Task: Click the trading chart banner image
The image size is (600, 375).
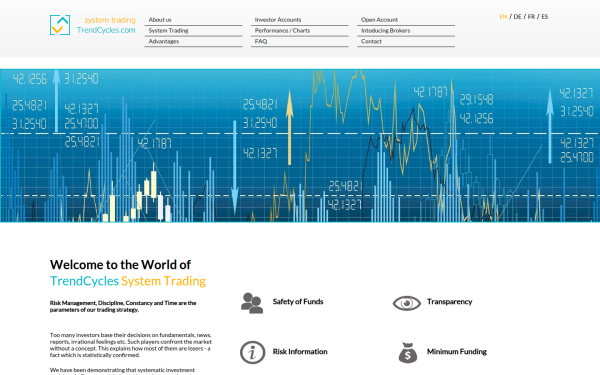Action: tap(300, 145)
